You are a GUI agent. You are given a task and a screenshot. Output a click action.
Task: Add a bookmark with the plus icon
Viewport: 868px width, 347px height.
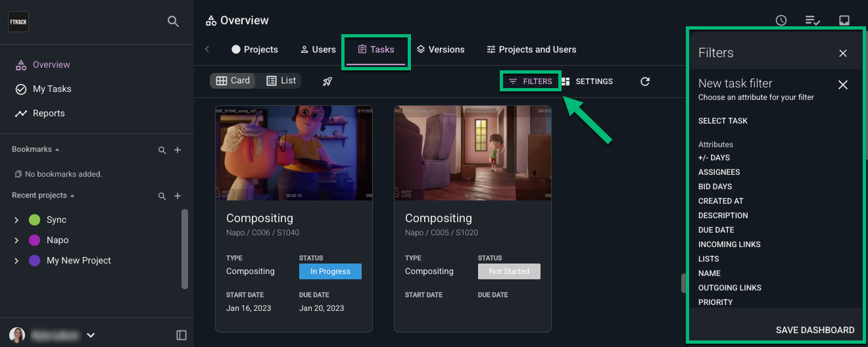point(178,150)
